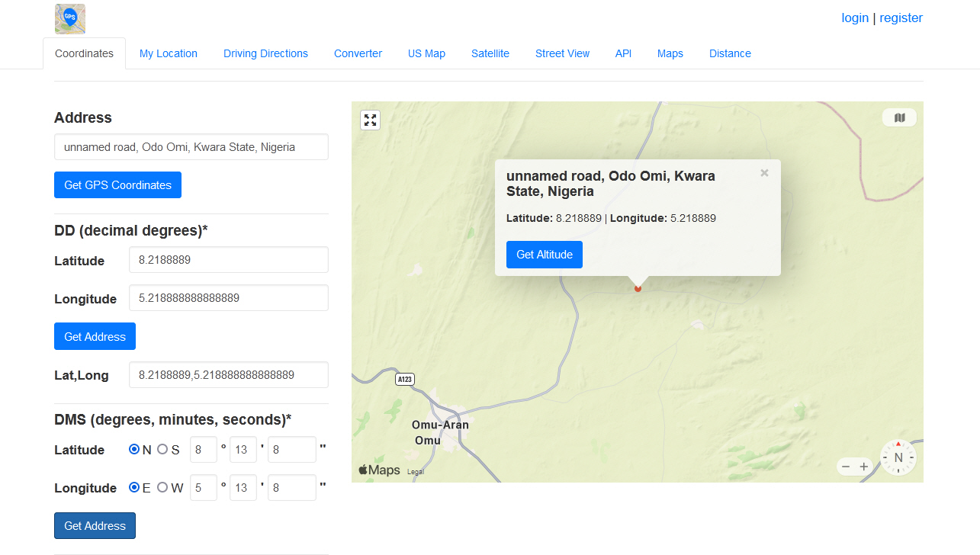Click the register link

point(901,18)
